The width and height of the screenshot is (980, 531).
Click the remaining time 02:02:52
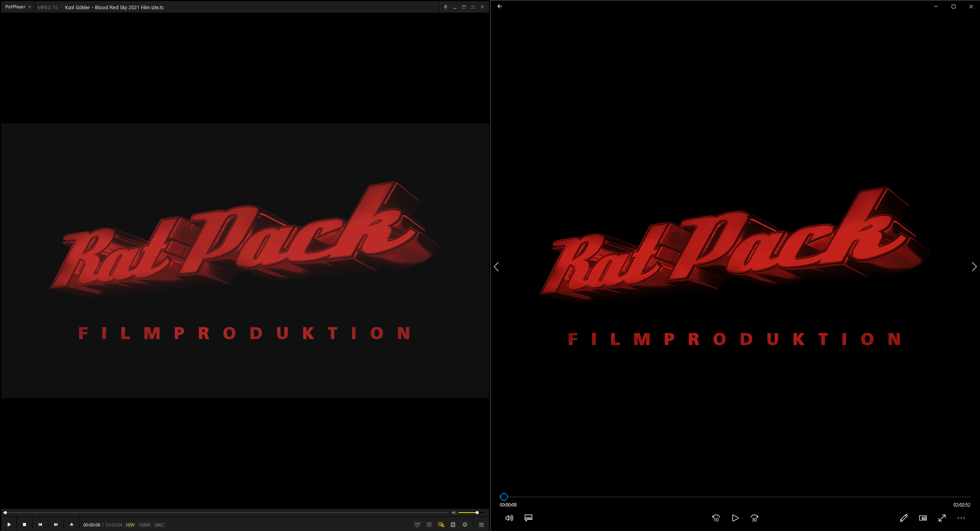[962, 505]
